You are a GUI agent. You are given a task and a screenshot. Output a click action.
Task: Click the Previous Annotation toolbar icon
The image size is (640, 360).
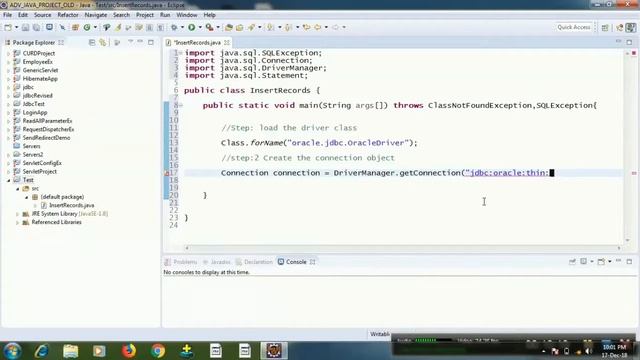tap(288, 27)
